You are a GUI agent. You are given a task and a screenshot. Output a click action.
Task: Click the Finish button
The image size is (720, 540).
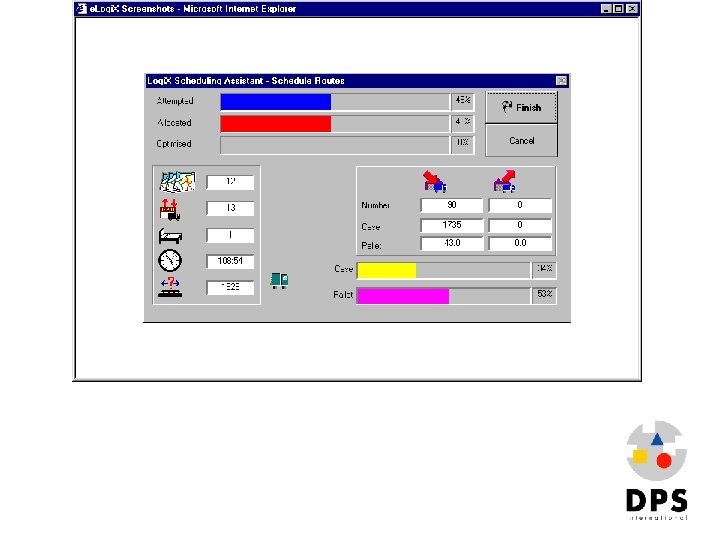pos(521,107)
